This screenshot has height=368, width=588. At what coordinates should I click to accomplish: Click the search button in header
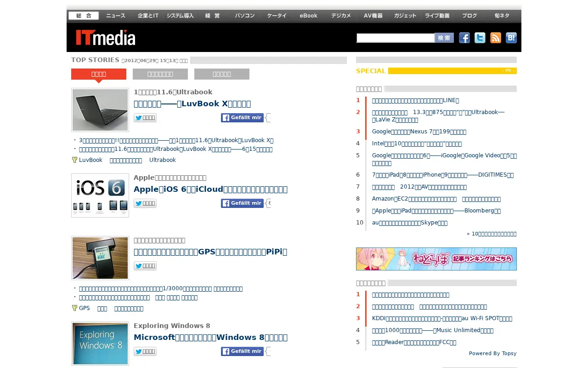[444, 38]
